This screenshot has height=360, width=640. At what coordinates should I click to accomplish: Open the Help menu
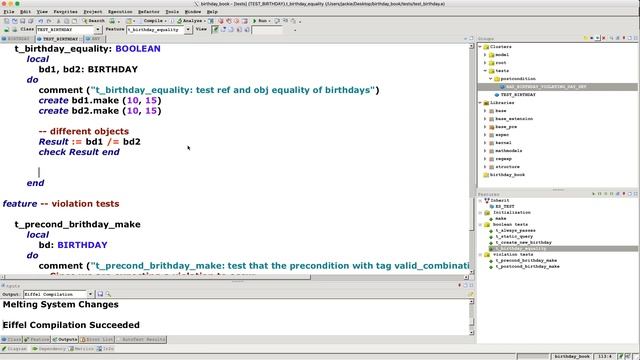212,12
